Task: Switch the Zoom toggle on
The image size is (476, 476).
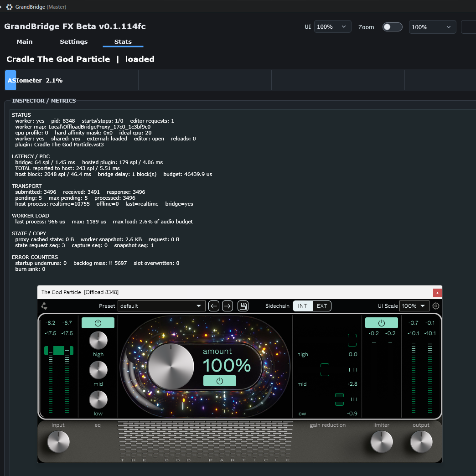Action: point(392,27)
